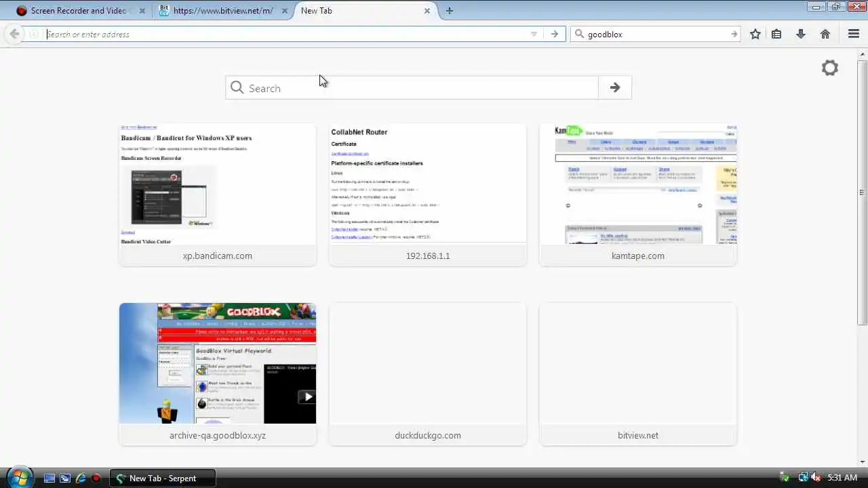Close the New Tab tab
This screenshot has height=488, width=868.
click(427, 11)
